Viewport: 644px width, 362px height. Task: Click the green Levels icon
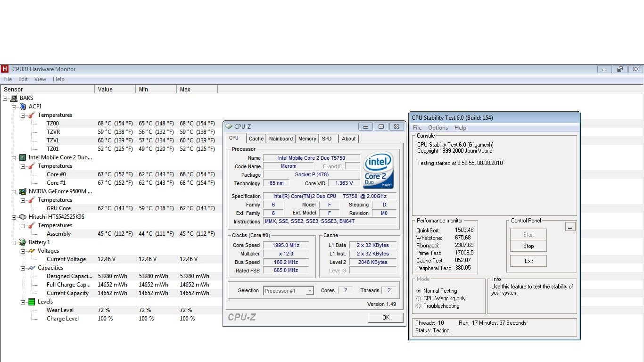pos(32,302)
